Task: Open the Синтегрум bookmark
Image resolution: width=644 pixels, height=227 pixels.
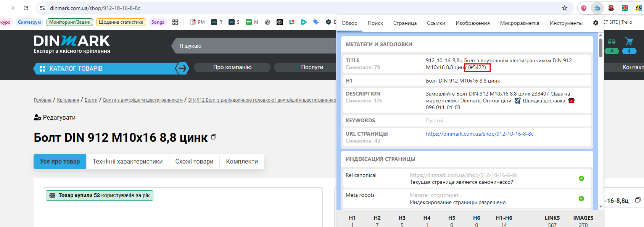Action: [x=29, y=22]
